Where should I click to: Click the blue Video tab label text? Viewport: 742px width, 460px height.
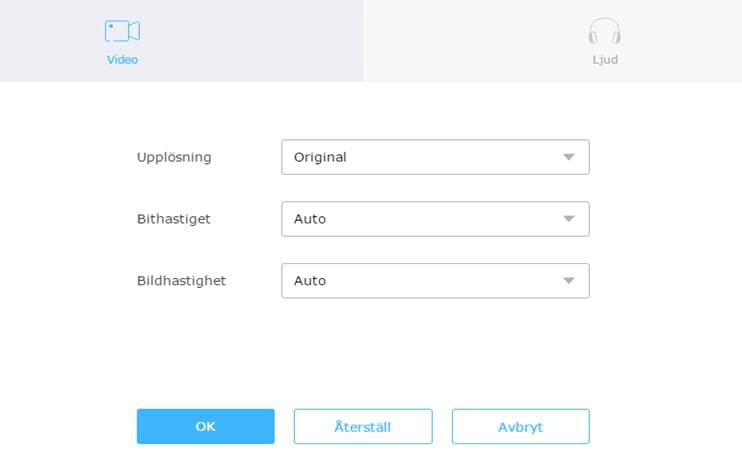[x=122, y=60]
